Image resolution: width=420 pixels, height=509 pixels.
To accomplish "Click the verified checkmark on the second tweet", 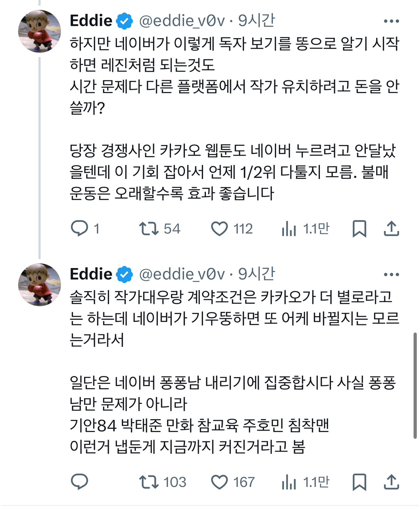I will 124,273.
